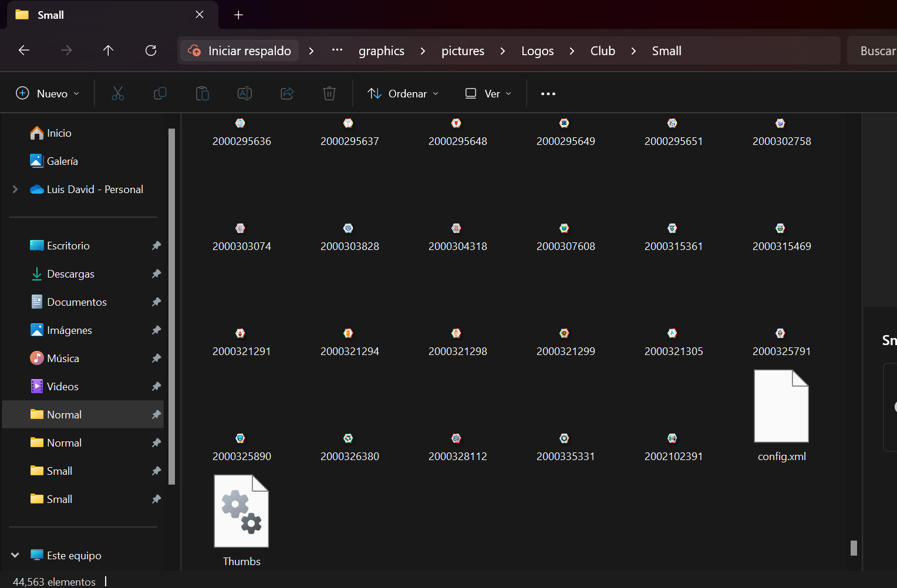Click file name 2000335331

coord(565,457)
